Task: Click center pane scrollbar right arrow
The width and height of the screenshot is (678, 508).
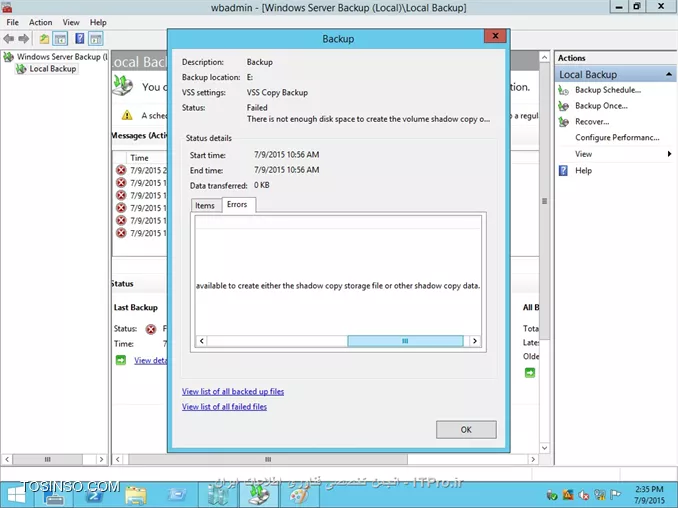Action: click(533, 459)
